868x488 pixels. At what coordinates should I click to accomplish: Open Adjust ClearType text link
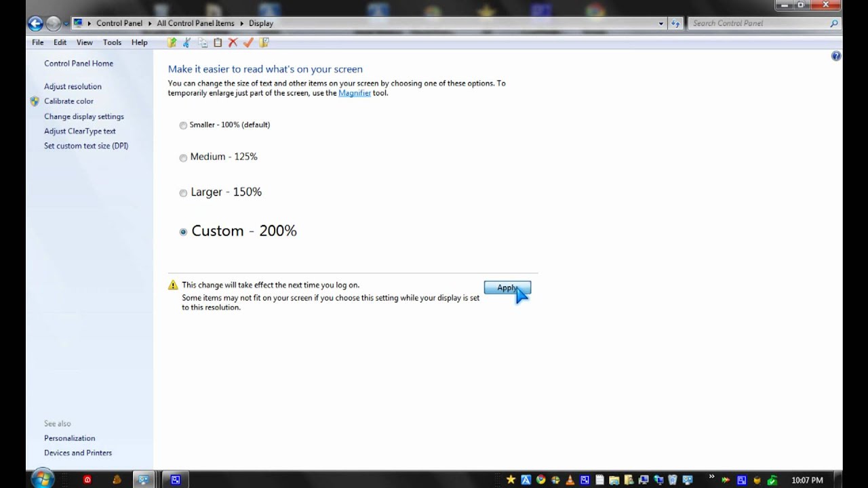click(x=80, y=131)
